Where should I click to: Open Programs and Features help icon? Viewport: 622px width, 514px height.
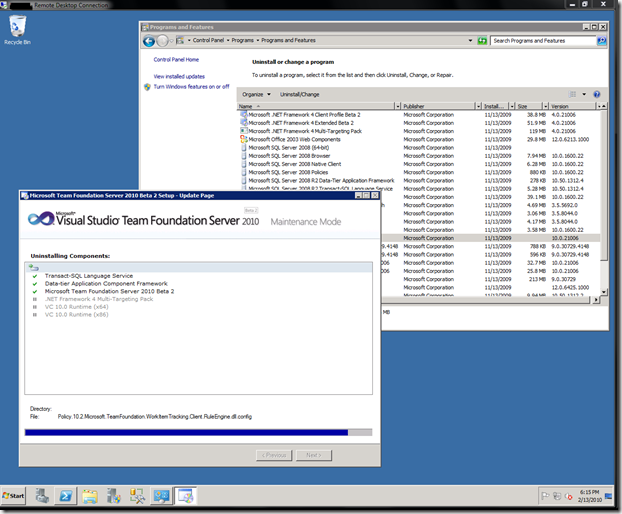click(596, 94)
